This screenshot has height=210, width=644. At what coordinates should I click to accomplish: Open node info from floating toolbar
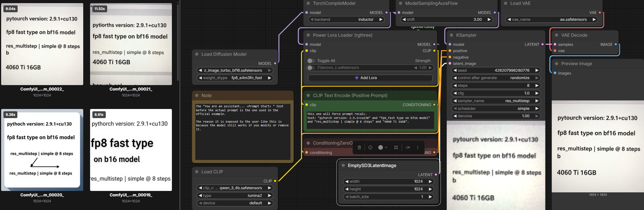[370, 147]
